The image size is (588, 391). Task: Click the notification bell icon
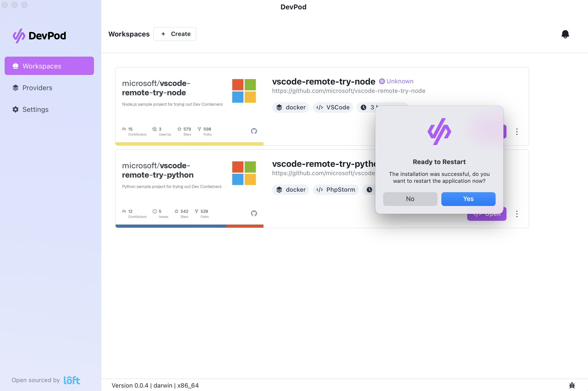565,34
